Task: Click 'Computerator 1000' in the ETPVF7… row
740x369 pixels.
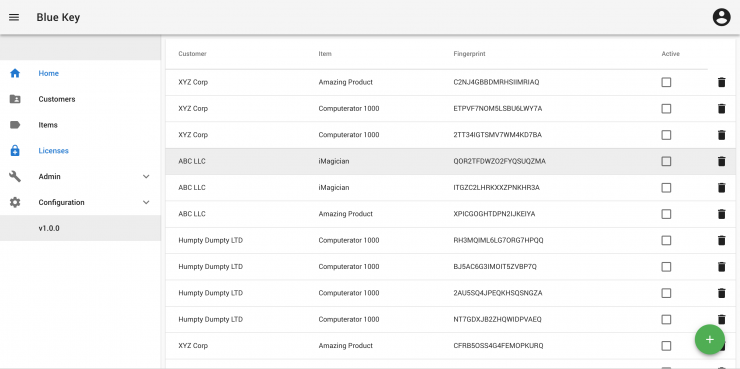Action: [349, 109]
